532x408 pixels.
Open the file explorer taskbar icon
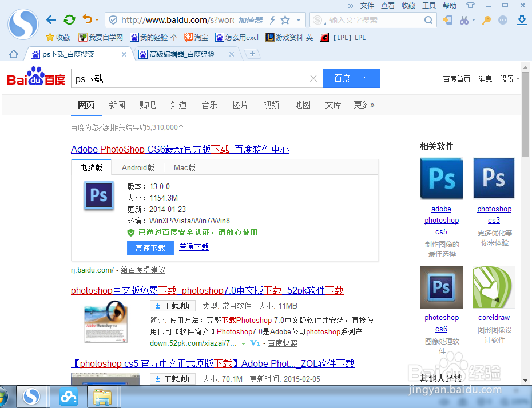click(102, 396)
